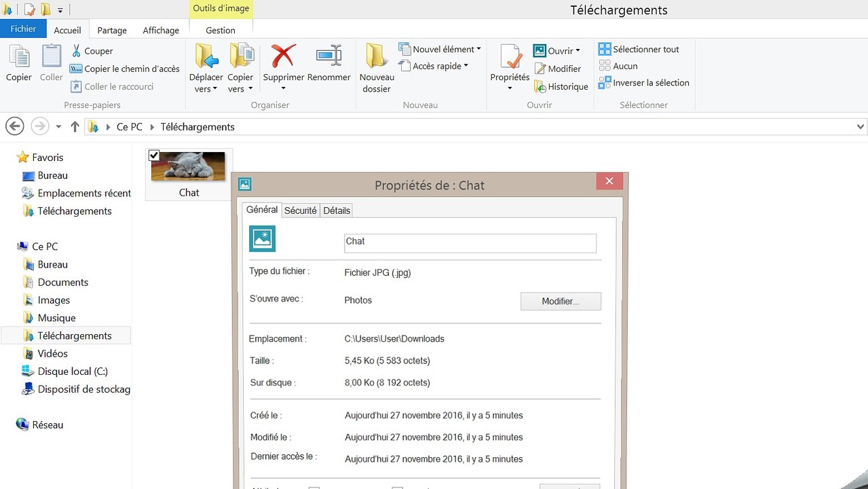Close the Propriétés de : Chat dialog
This screenshot has height=489, width=868.
tap(609, 181)
